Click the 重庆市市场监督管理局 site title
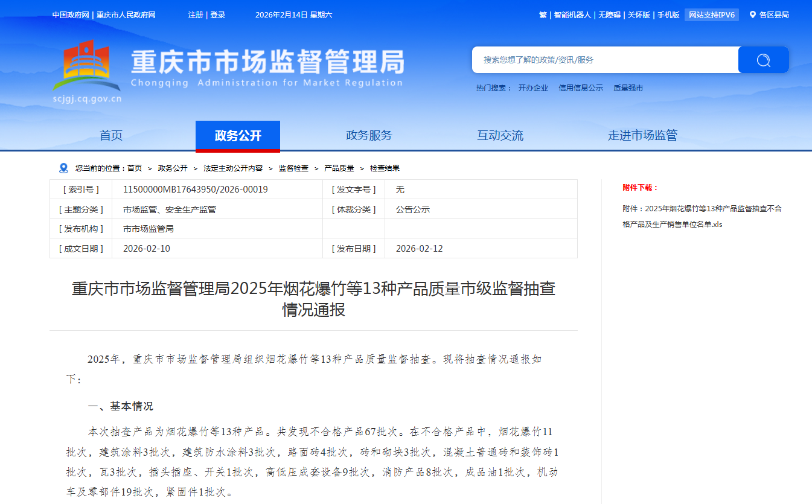812x504 pixels. (268, 61)
